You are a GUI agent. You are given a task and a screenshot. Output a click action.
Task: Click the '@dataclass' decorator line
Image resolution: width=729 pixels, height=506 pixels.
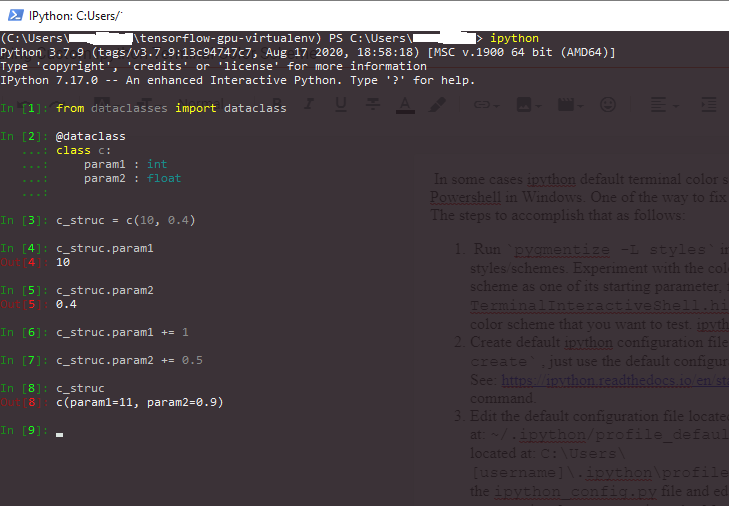point(91,136)
